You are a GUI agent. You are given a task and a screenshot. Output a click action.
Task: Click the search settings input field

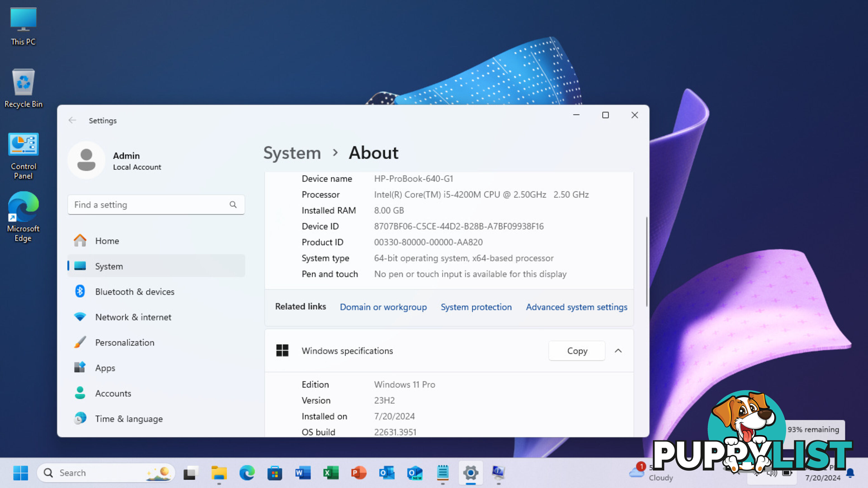(156, 204)
